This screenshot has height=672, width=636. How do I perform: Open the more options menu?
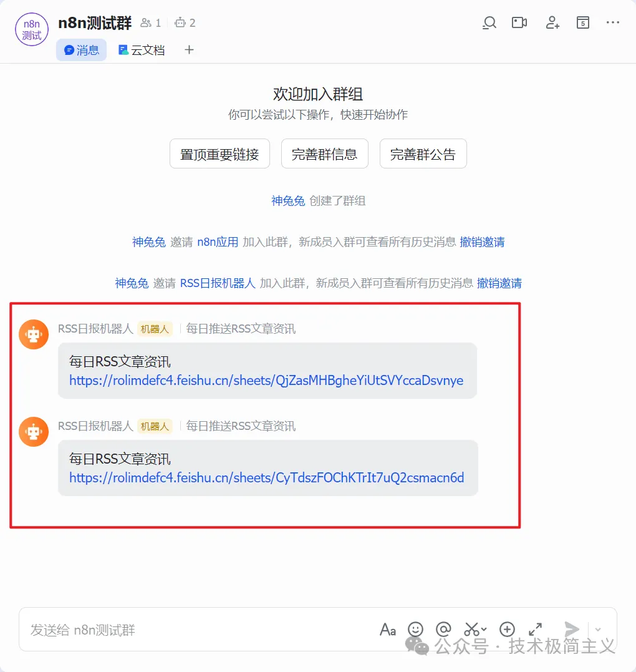pyautogui.click(x=612, y=22)
